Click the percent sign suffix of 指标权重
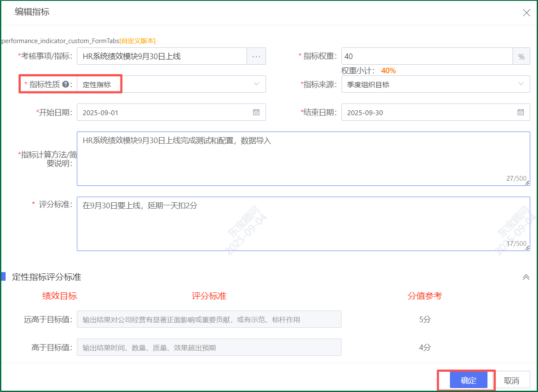 pos(521,56)
